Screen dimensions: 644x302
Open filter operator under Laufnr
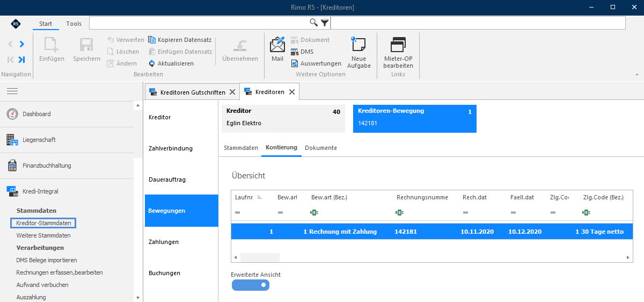[238, 213]
